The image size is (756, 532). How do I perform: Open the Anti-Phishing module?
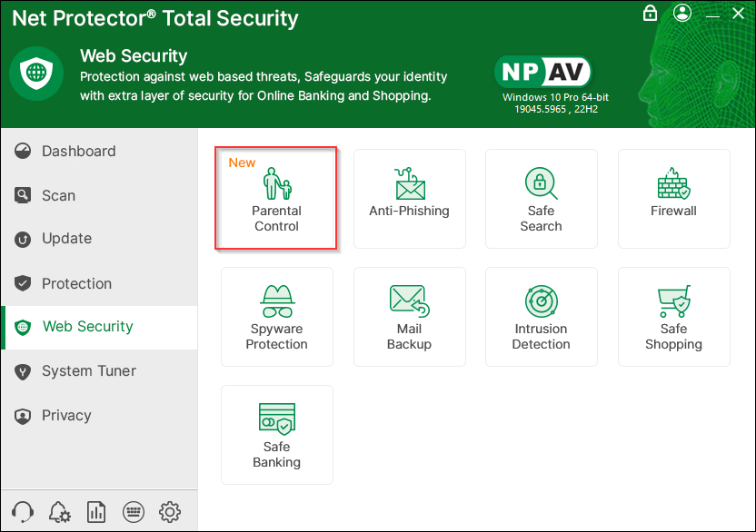409,199
